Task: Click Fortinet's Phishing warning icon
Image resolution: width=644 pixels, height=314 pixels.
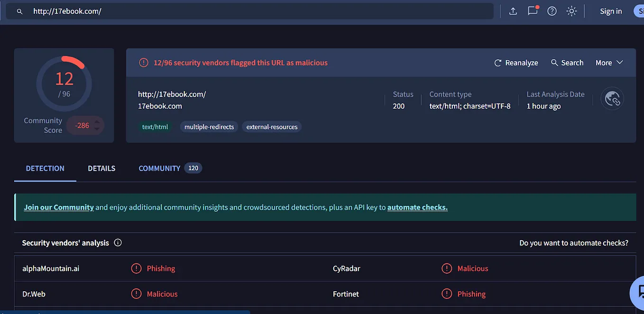Action: click(446, 294)
